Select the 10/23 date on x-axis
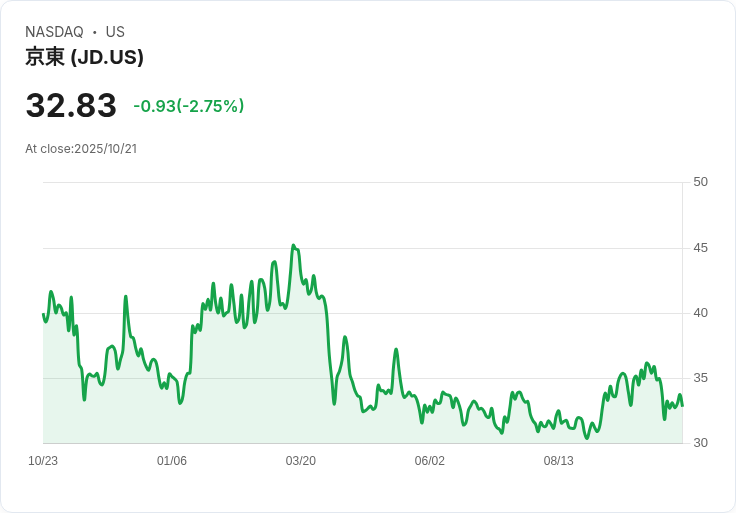Image resolution: width=736 pixels, height=513 pixels. 43,461
